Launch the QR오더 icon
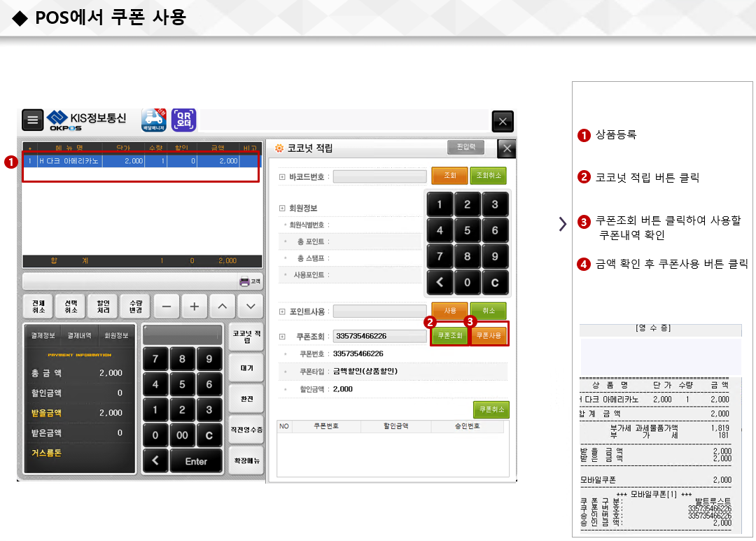The image size is (756, 541). click(184, 120)
